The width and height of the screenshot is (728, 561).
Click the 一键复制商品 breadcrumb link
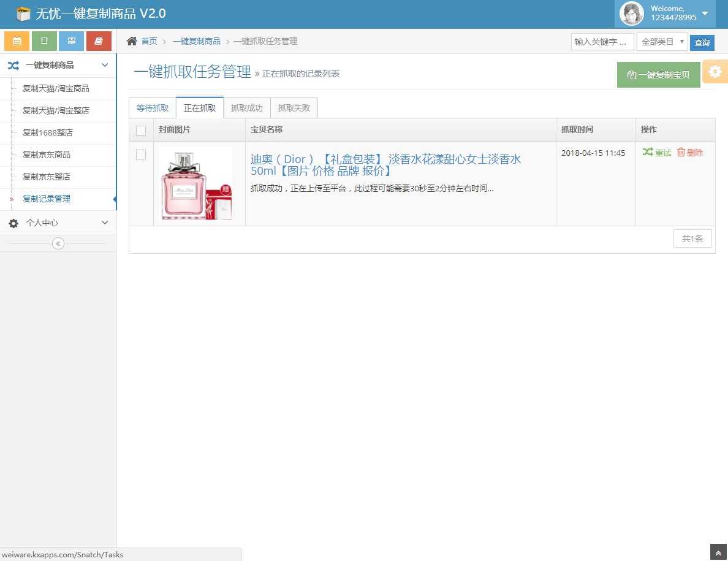pos(196,41)
